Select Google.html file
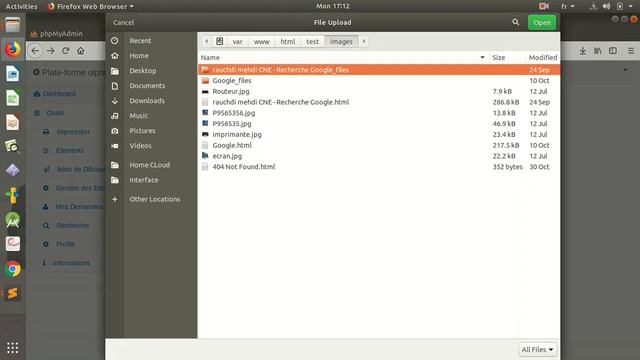 click(x=379, y=145)
